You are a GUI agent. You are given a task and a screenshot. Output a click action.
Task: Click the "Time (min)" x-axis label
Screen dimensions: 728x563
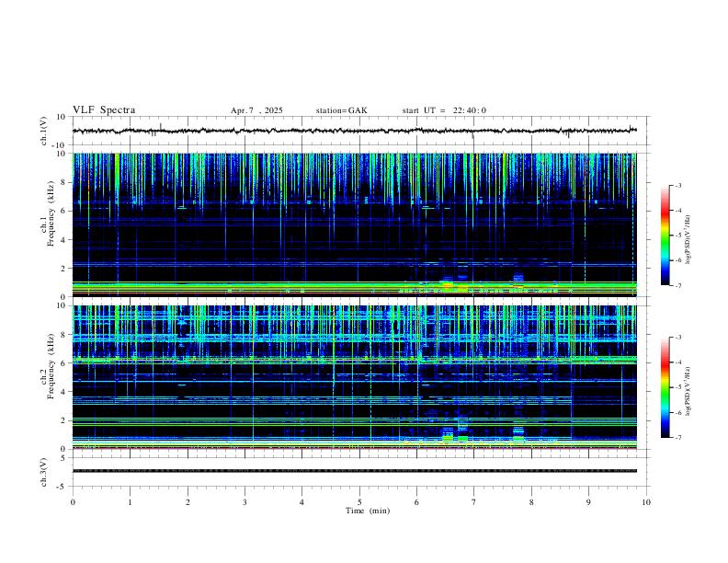(x=368, y=511)
